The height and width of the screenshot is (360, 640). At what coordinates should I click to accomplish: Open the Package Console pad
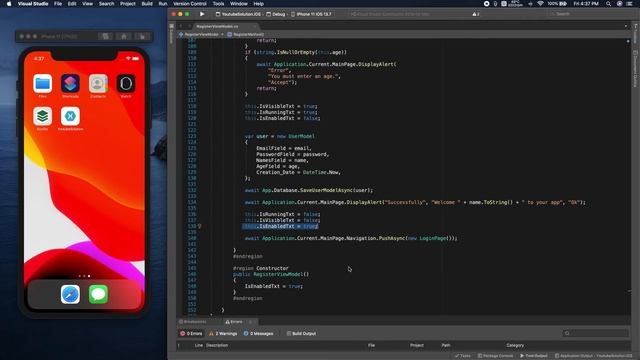coord(496,356)
